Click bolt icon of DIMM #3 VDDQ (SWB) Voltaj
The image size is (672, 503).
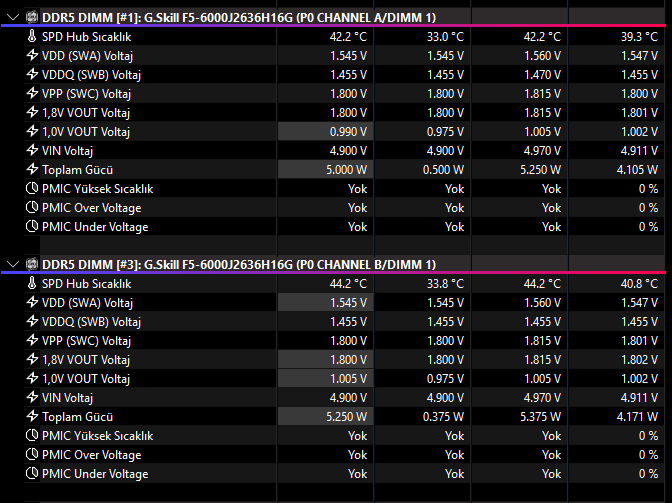(x=32, y=321)
